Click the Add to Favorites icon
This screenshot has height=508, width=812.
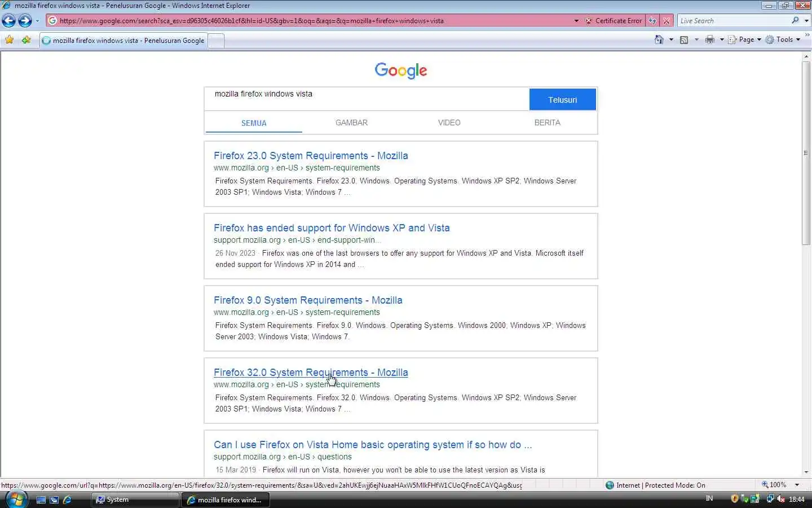click(x=26, y=40)
